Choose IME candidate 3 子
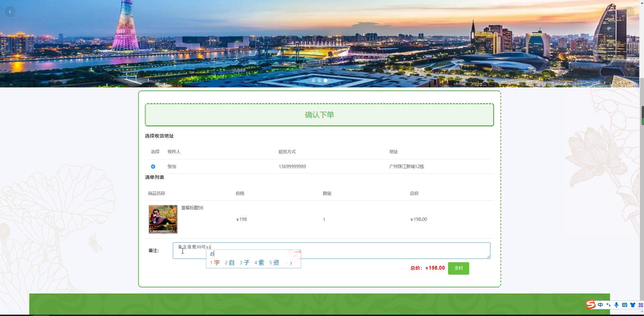 (244, 263)
